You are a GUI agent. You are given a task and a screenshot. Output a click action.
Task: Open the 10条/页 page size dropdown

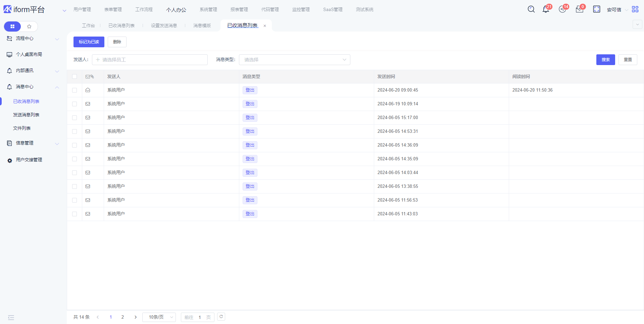point(159,317)
